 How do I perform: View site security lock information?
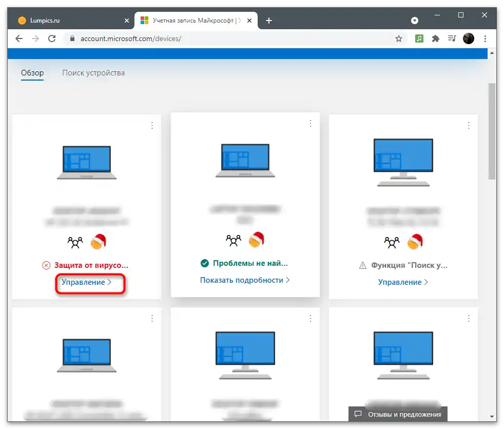[x=72, y=38]
